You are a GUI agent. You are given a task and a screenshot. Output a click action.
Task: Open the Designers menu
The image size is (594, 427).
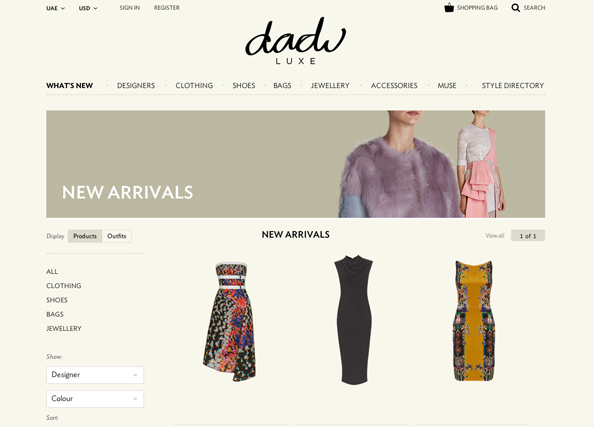point(136,86)
